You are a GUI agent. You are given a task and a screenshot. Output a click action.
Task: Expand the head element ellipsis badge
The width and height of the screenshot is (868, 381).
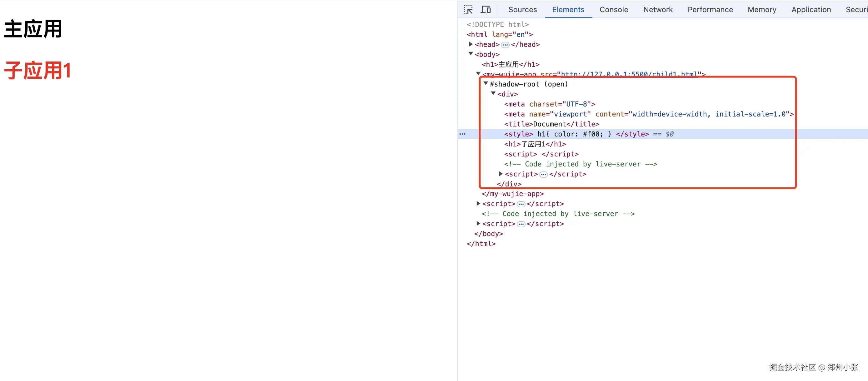tap(505, 45)
